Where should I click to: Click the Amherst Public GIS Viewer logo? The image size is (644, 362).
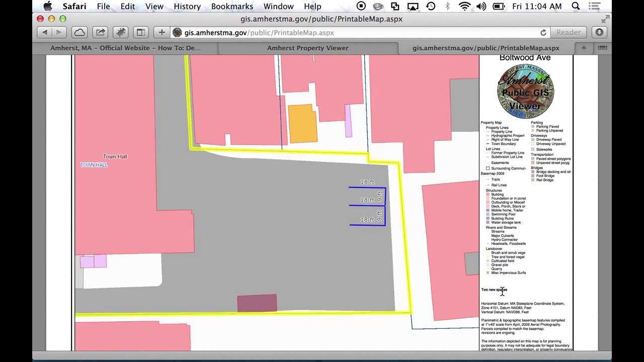point(525,92)
